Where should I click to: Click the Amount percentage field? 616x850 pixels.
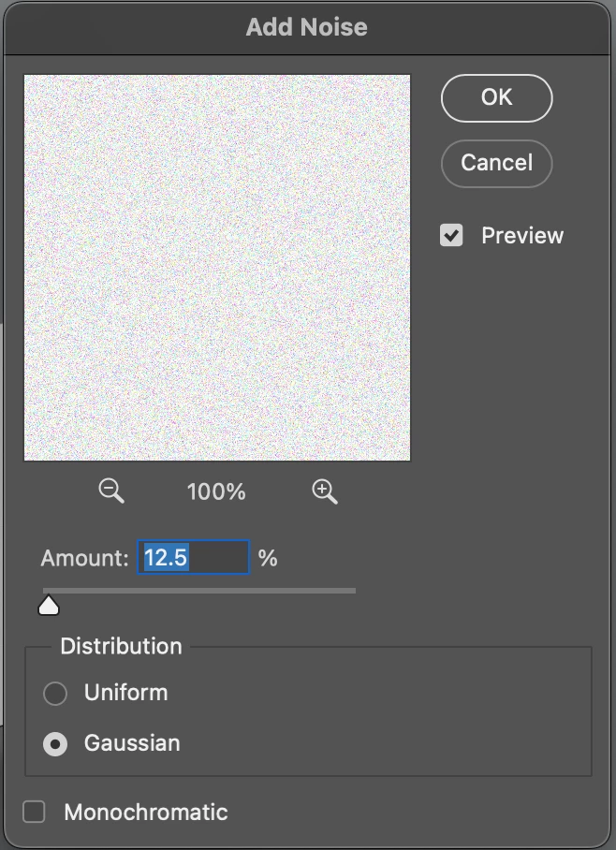tap(194, 557)
